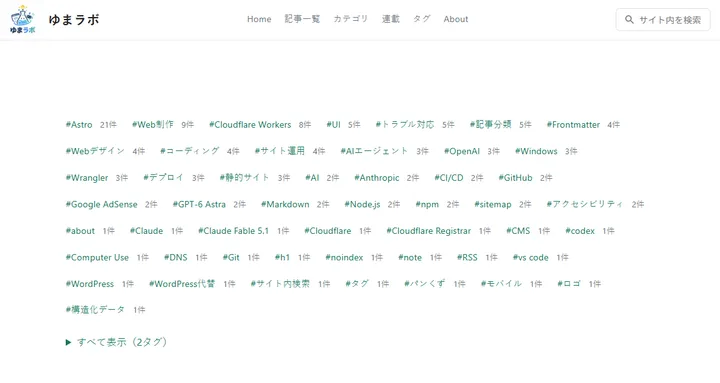Click the ゆまラボ flask logo icon
720x383 pixels.
coord(22,19)
